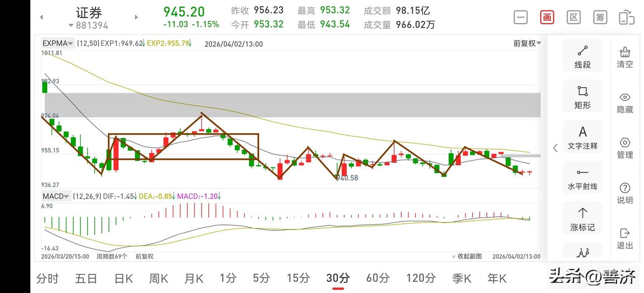Tap the screen rotate icon
This screenshot has height=293, width=644.
pyautogui.click(x=626, y=17)
